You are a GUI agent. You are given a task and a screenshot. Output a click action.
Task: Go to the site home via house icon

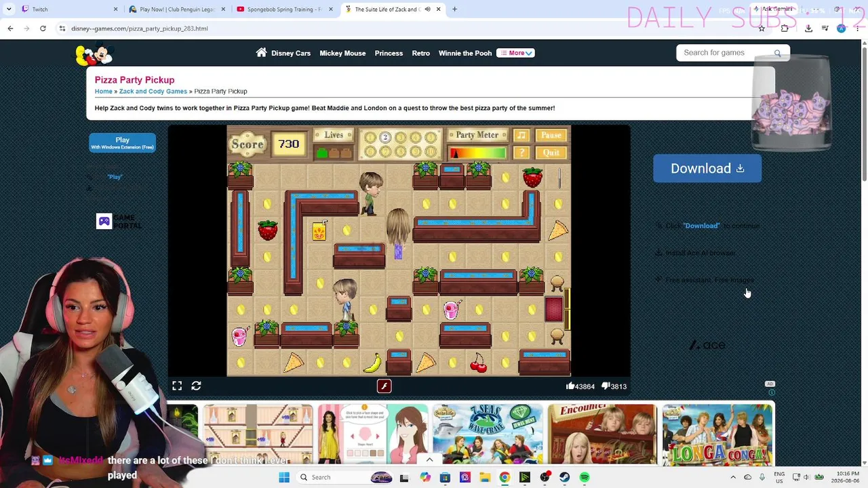(261, 52)
